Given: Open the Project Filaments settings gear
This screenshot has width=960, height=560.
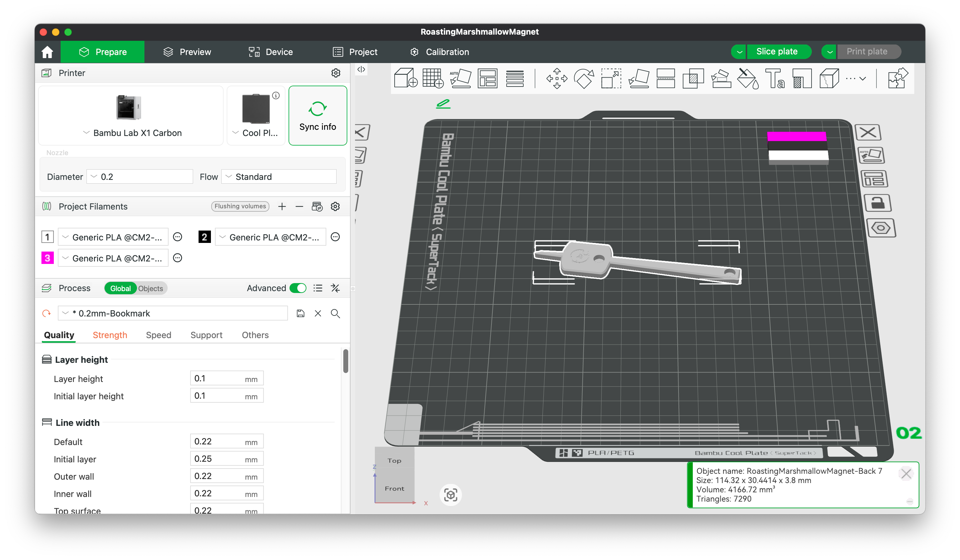Looking at the screenshot, I should tap(335, 206).
